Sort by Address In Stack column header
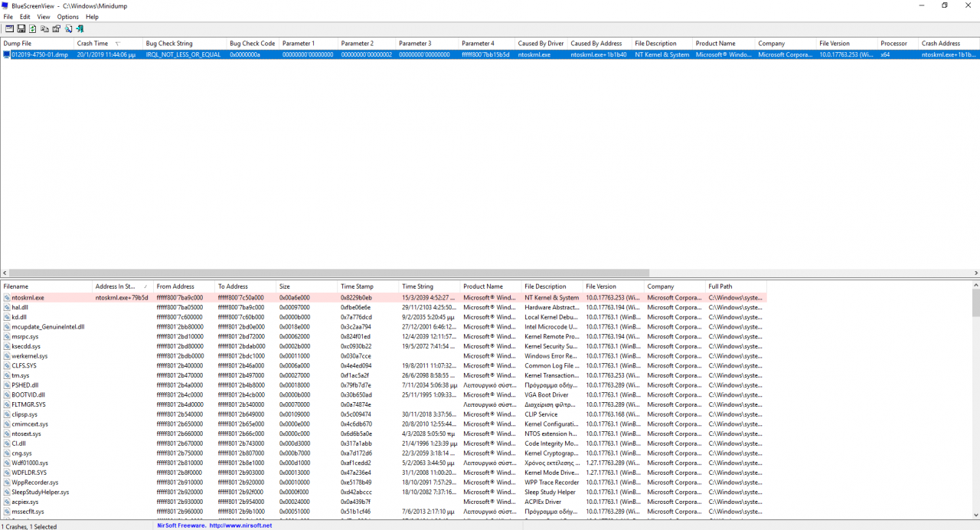Screen dimensions: 980x530 pyautogui.click(x=115, y=286)
